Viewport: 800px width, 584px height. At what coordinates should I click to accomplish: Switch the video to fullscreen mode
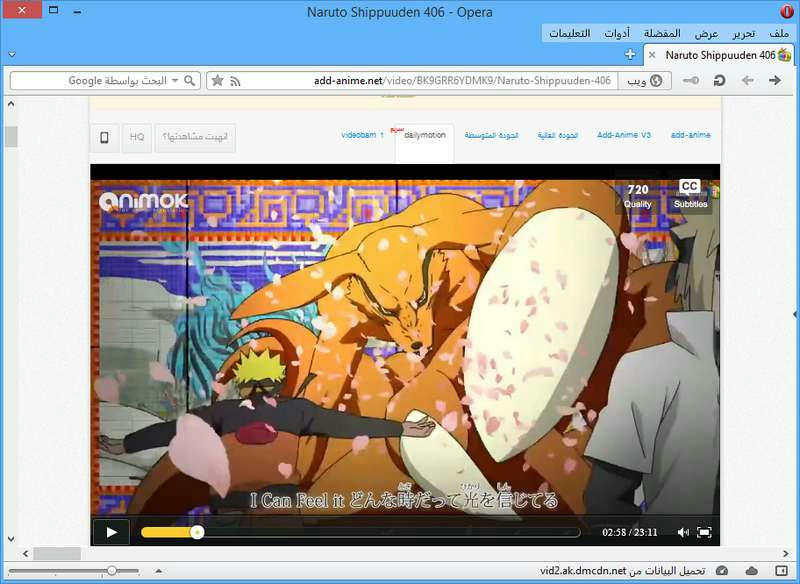coord(704,532)
